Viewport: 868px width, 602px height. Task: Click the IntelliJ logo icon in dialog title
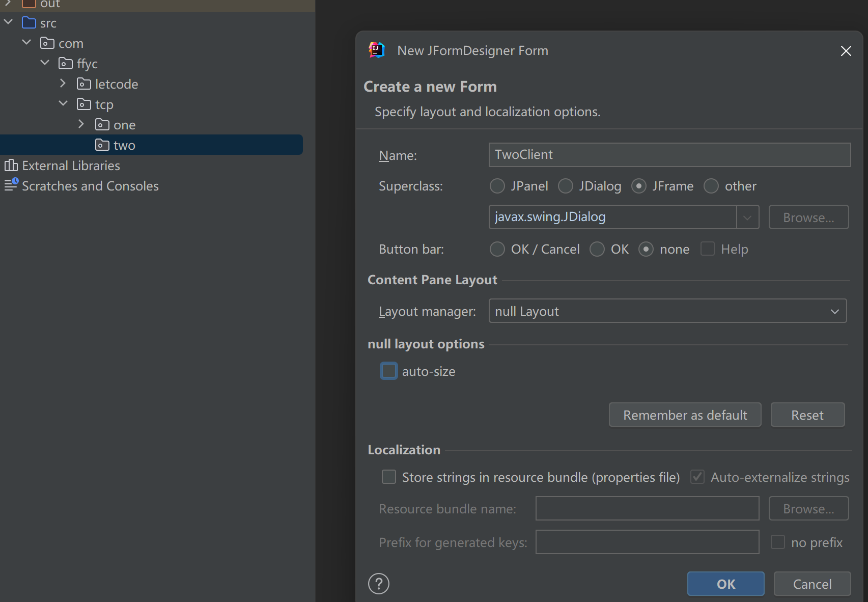(x=376, y=50)
